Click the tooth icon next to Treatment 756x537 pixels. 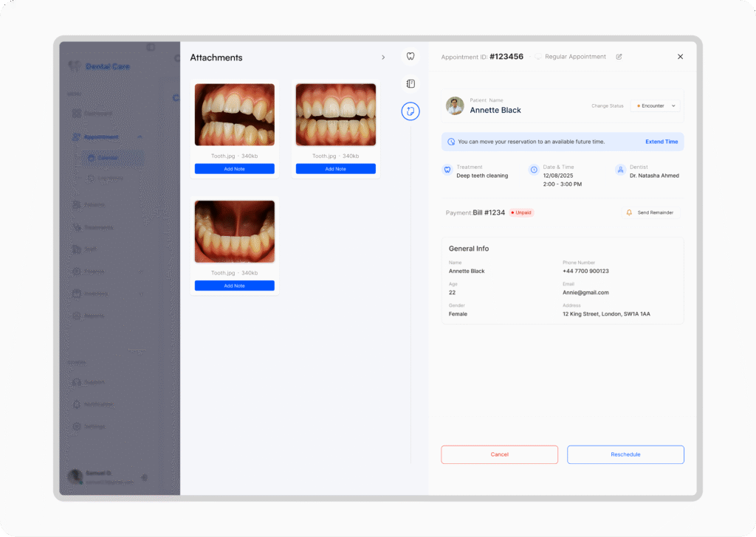coord(447,170)
